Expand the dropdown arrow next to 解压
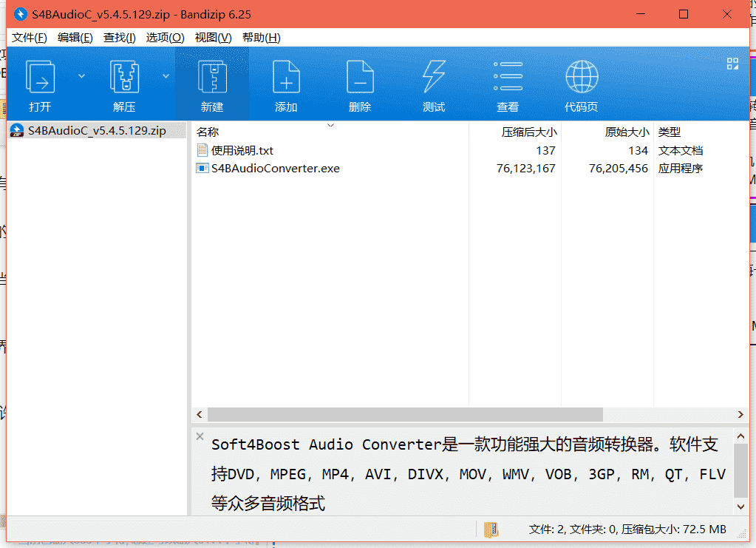Screen dimensions: 756x548 (x=166, y=76)
